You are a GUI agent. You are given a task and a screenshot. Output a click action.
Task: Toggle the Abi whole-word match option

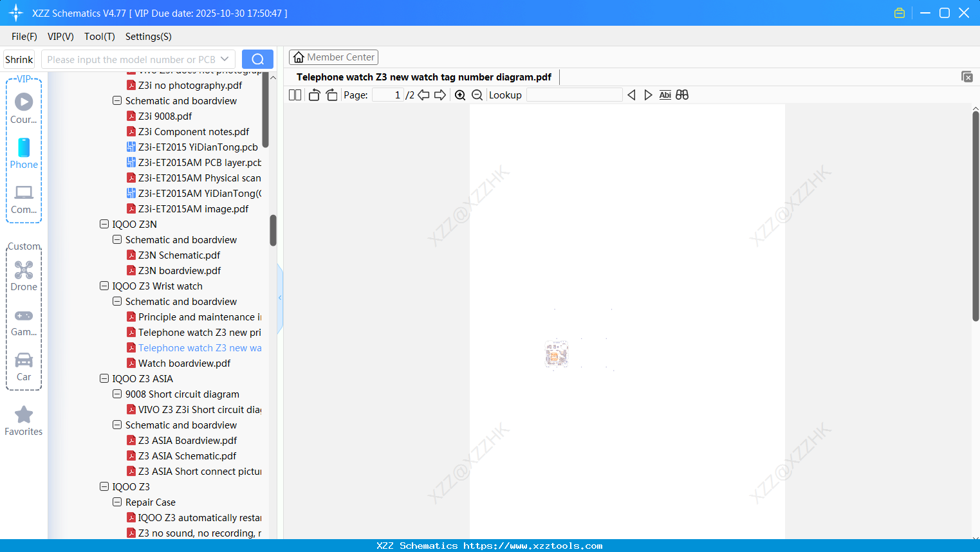[665, 95]
